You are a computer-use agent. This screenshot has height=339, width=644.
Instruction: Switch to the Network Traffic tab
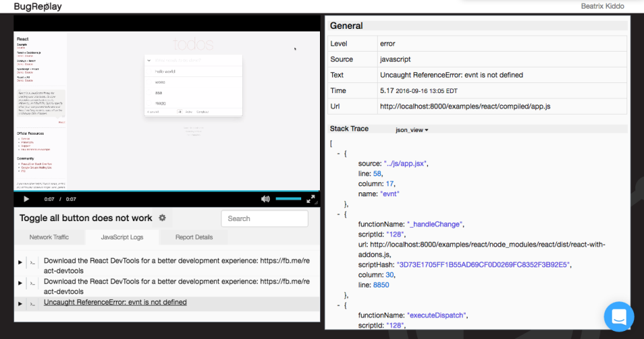[x=49, y=237]
